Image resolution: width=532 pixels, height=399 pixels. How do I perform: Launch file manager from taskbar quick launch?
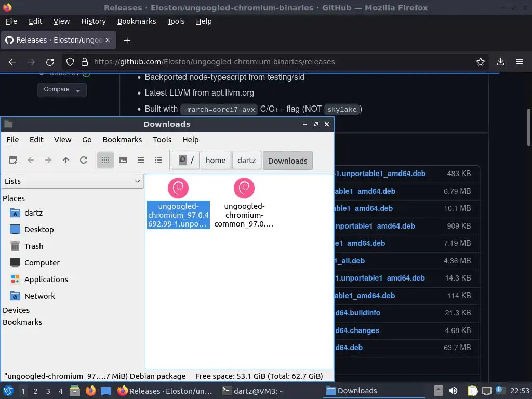point(75,391)
